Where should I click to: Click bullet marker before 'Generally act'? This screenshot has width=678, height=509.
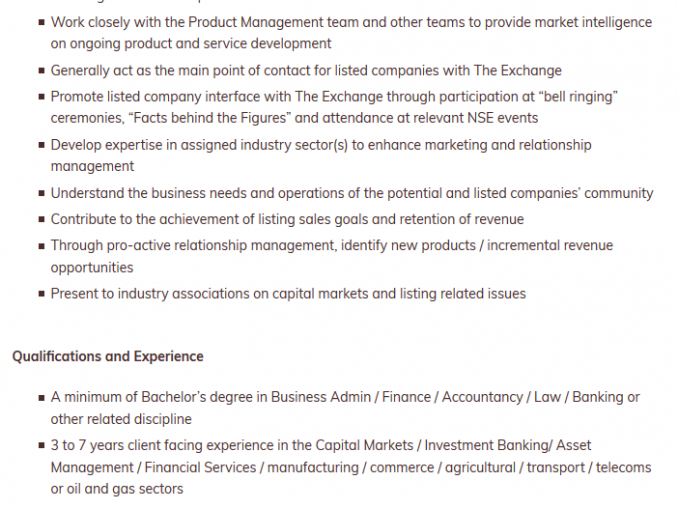click(42, 70)
